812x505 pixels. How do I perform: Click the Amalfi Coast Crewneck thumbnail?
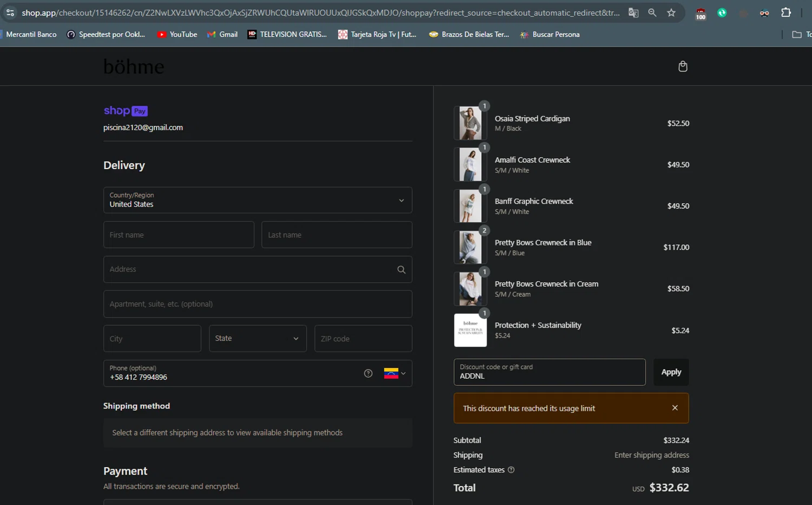pos(470,165)
